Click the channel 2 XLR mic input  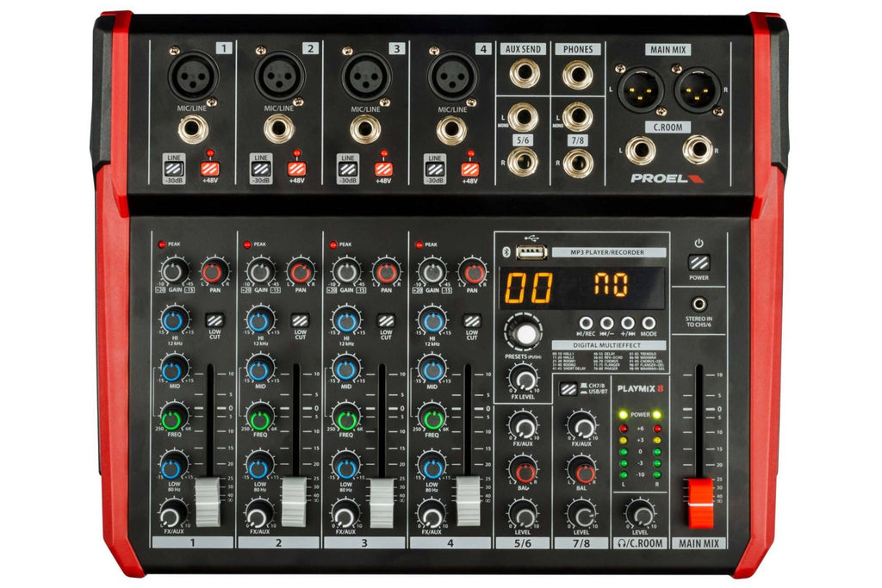pos(280,75)
